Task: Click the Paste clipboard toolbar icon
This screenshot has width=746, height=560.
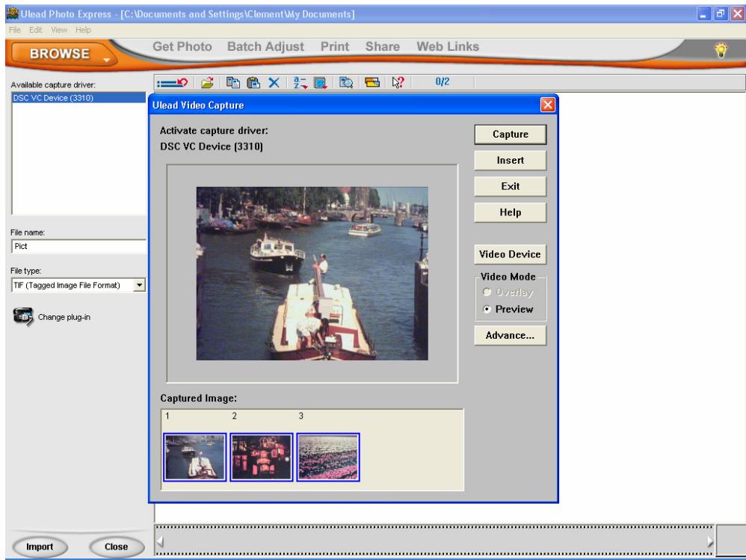Action: pyautogui.click(x=253, y=83)
